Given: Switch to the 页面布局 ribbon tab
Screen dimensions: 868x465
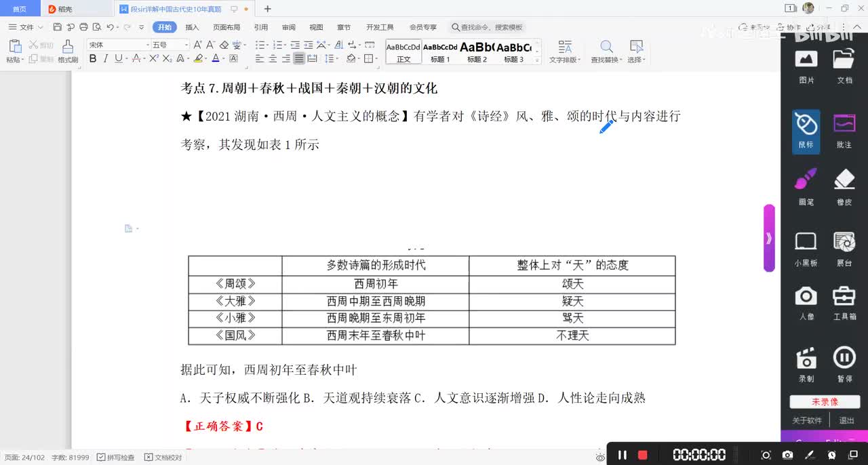Looking at the screenshot, I should coord(226,27).
